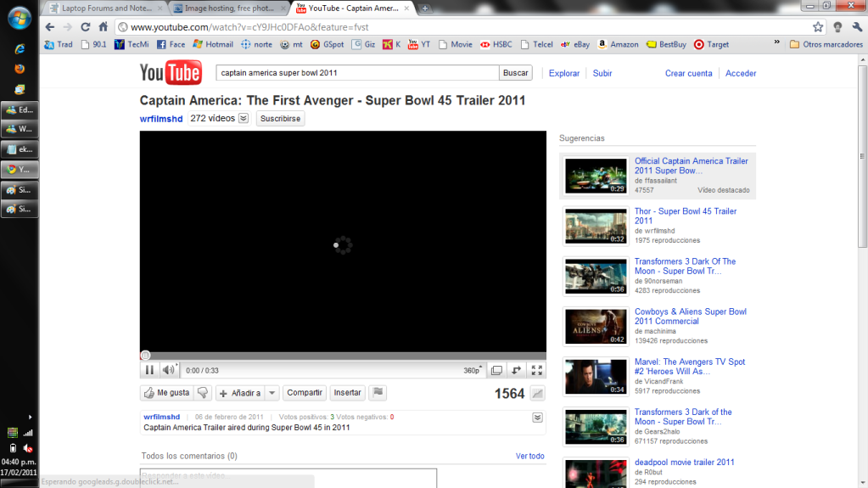Click the pop-out player icon
The image size is (868, 488).
(516, 371)
